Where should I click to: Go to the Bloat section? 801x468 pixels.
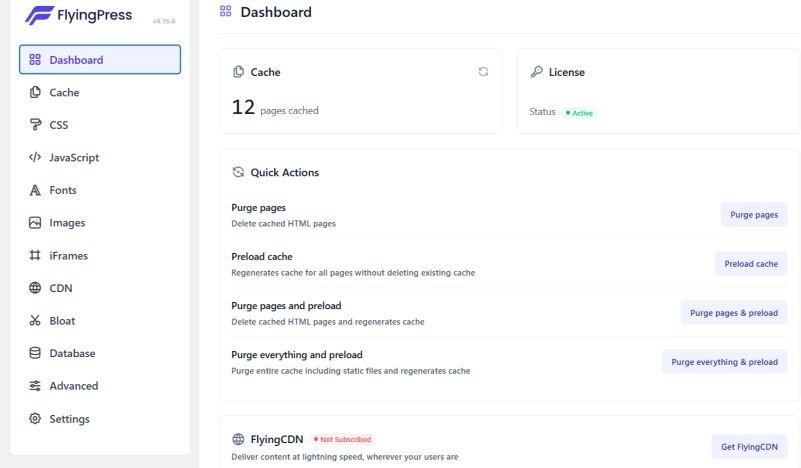pos(100,321)
